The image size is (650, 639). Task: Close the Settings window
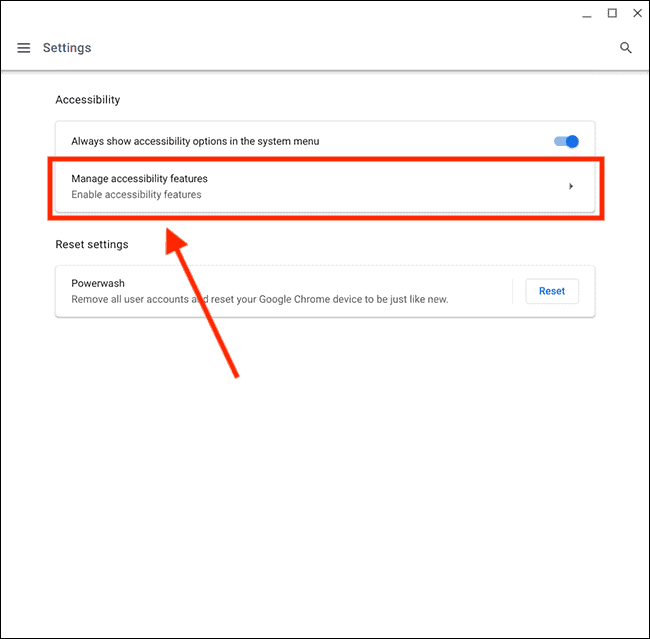pyautogui.click(x=638, y=13)
